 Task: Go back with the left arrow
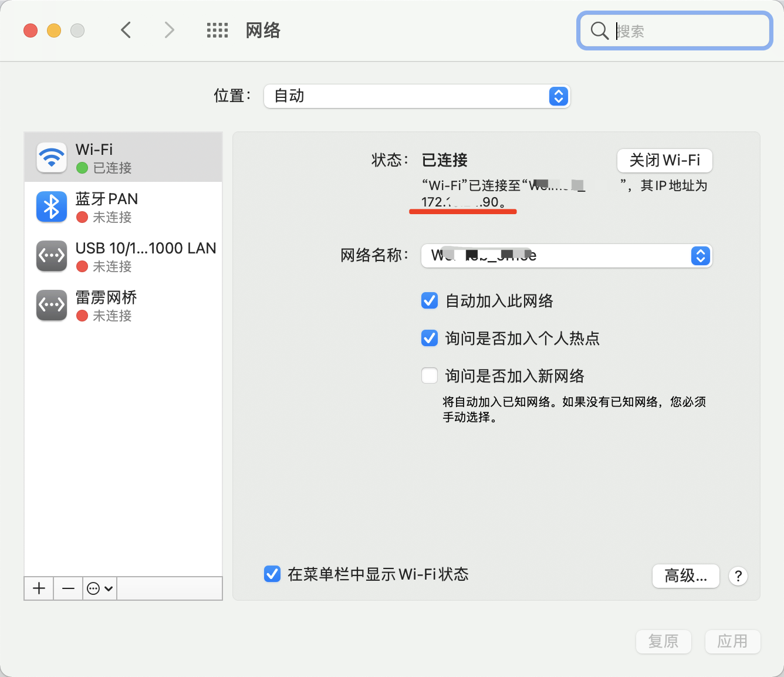(126, 30)
